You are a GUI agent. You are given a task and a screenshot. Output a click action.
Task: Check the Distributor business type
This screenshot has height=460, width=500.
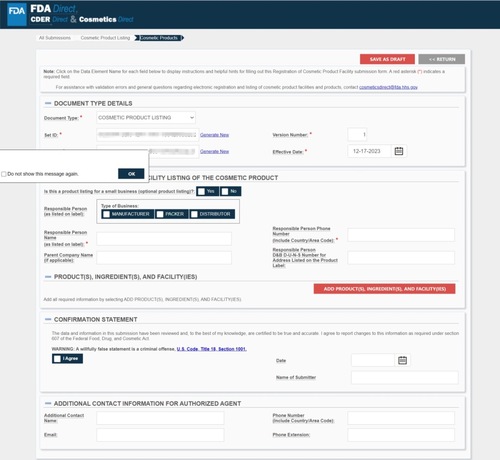(194, 214)
